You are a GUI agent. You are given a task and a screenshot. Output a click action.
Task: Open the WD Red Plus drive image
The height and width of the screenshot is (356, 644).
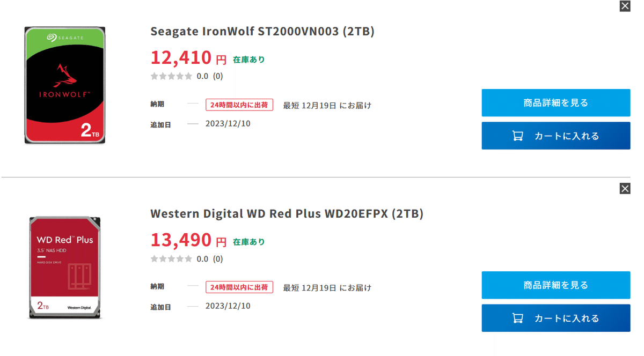click(64, 268)
